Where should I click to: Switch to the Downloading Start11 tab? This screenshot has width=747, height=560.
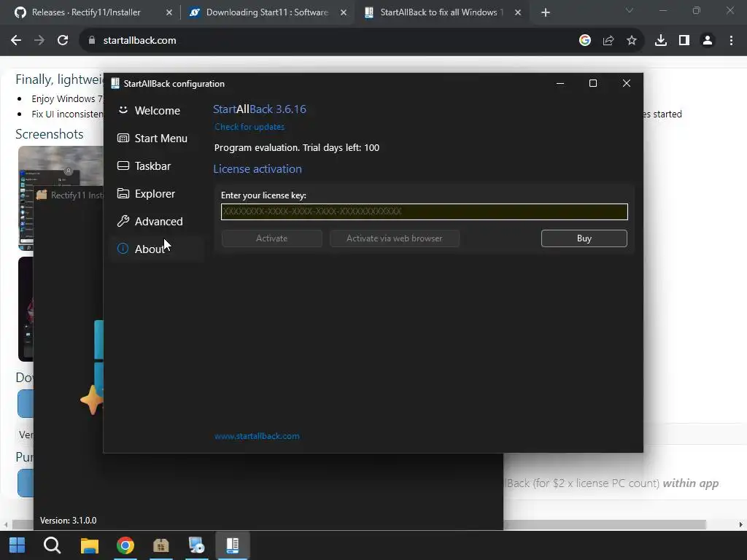coord(267,12)
